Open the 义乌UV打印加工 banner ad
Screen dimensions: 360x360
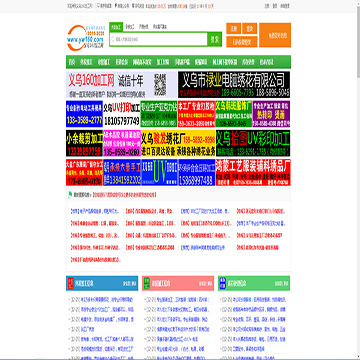[122, 114]
